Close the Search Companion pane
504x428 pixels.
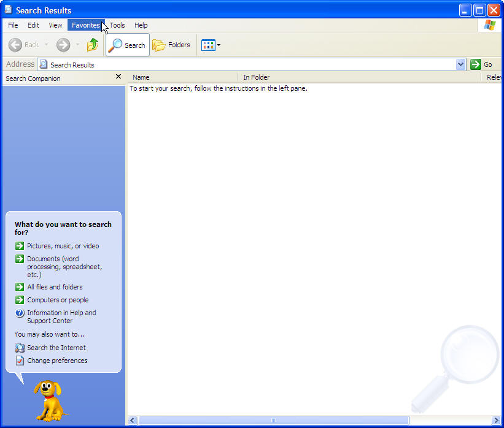[x=117, y=76]
